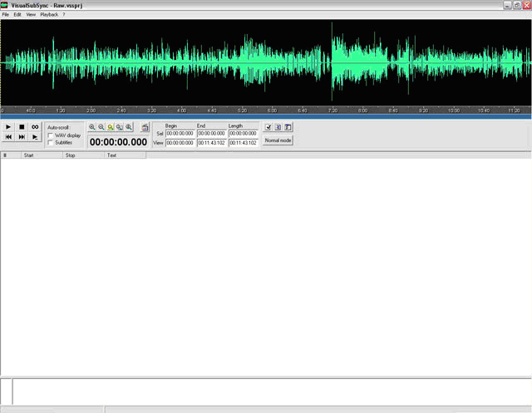The image size is (532, 413).
Task: Click the zoom selection magnifier icon
Action: [111, 127]
